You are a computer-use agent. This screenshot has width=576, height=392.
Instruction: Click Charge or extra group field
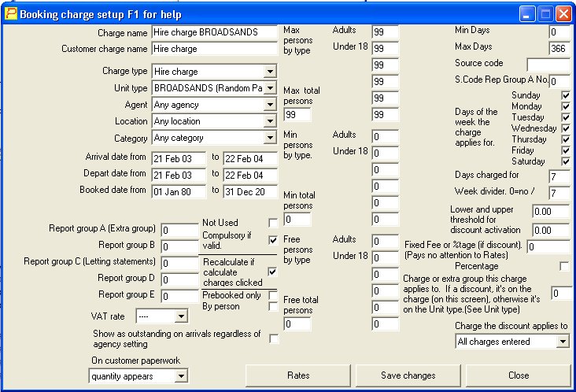tap(561, 293)
